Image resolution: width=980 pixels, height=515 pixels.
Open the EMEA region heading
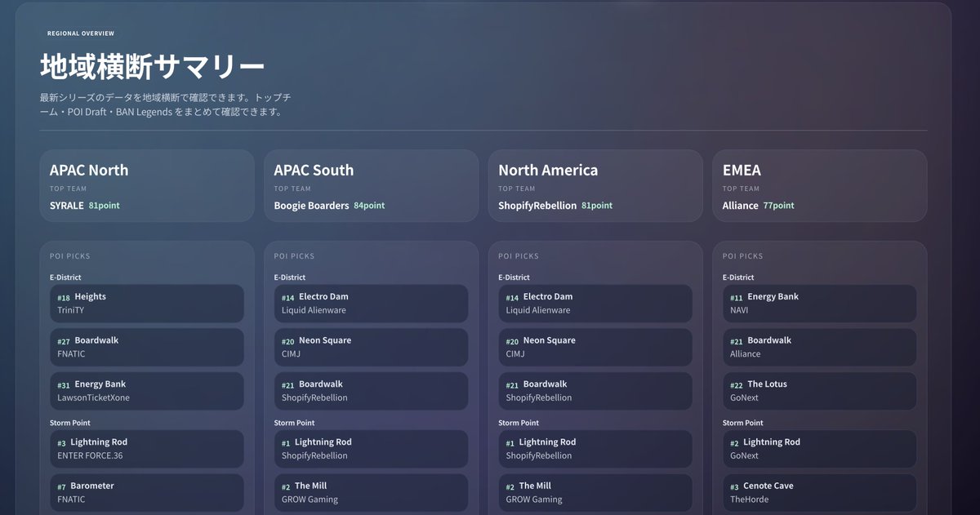(742, 170)
